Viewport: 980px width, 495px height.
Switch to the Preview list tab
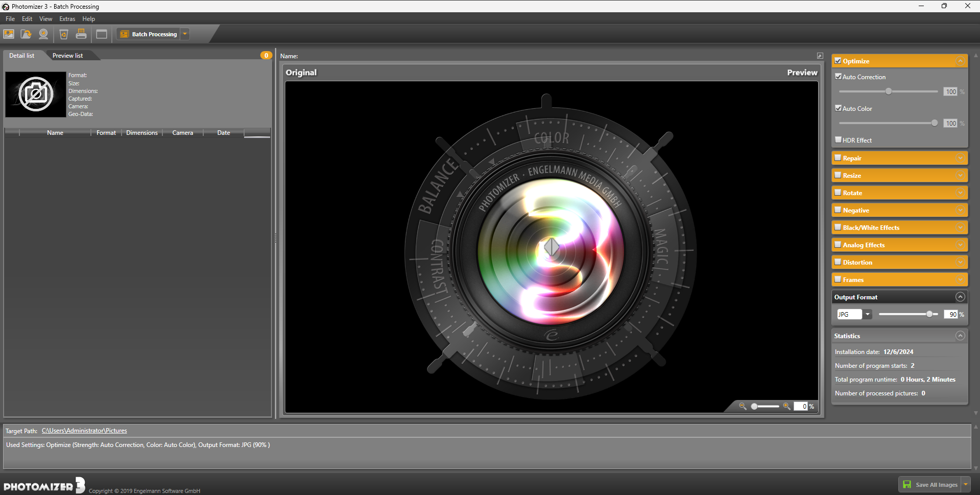pos(67,56)
